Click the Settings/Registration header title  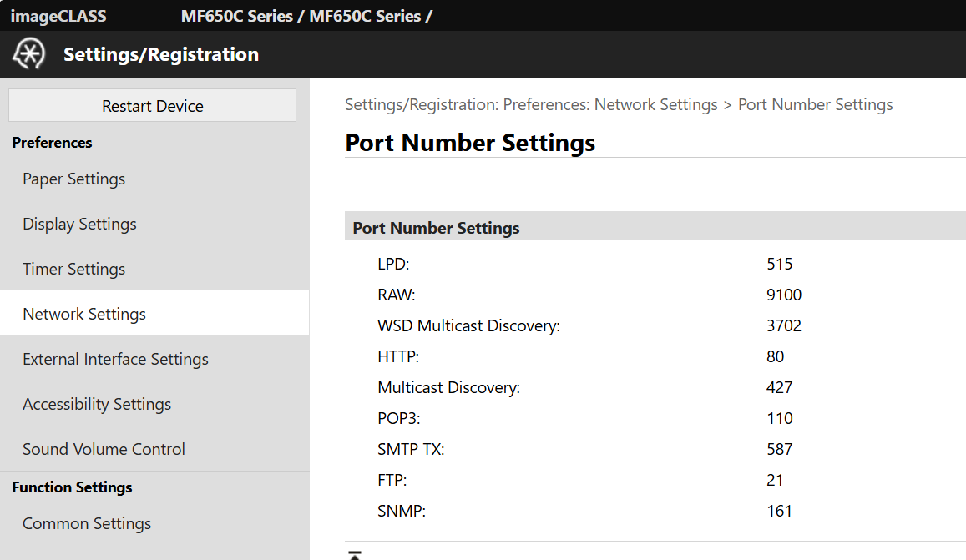coord(161,55)
